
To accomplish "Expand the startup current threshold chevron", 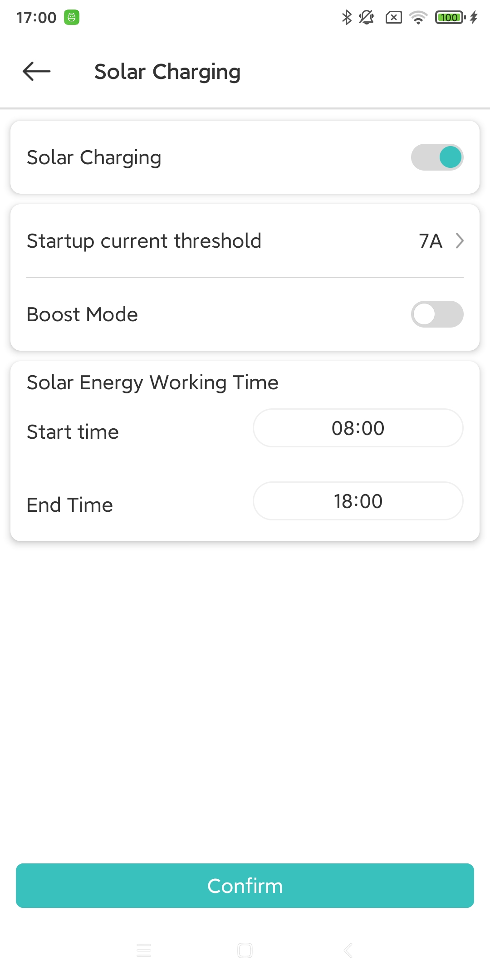I will [x=460, y=241].
